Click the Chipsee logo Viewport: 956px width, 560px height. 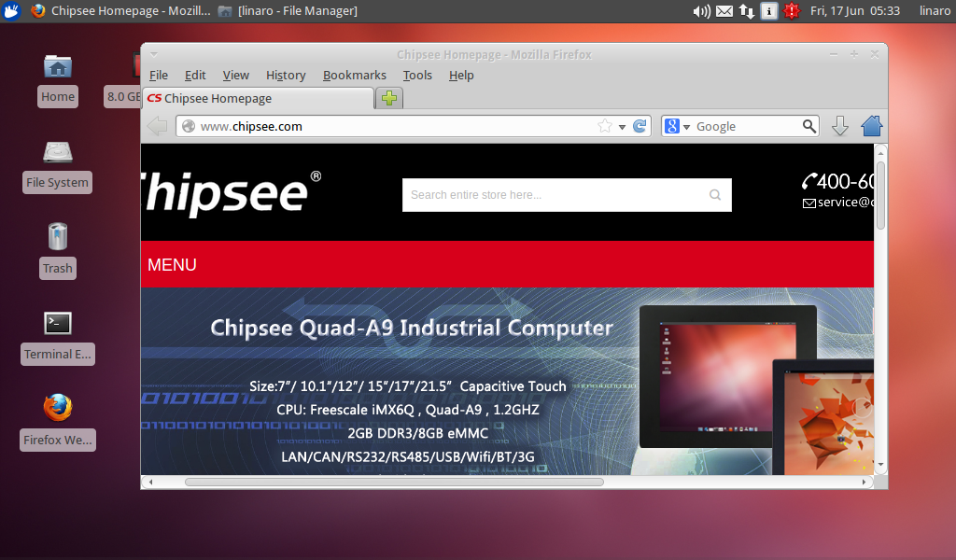pos(231,193)
